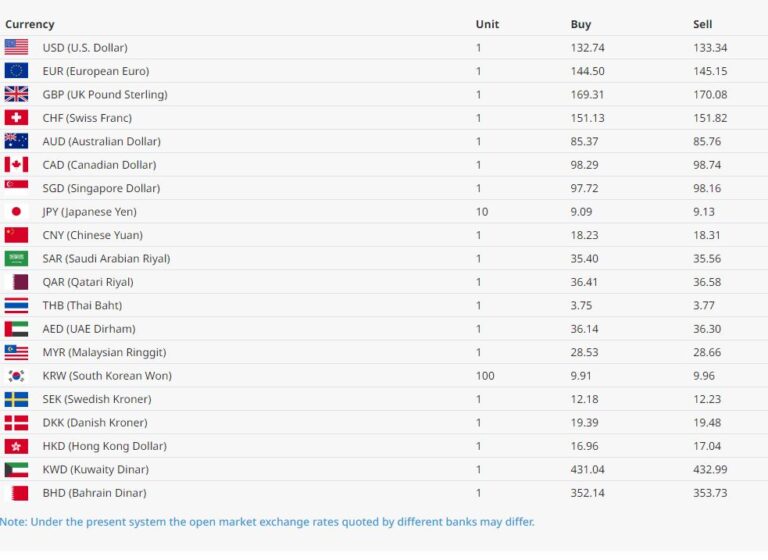
Task: Click the Swedish flag icon
Action: (16, 399)
